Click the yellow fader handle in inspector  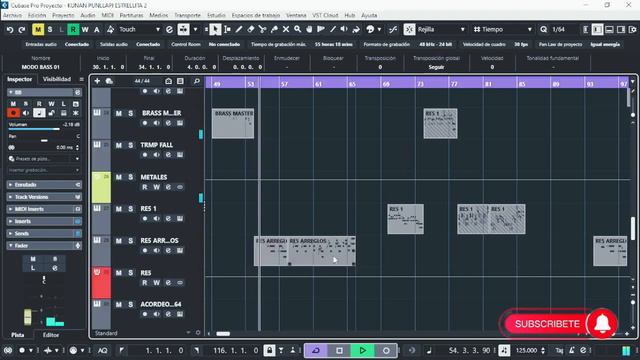(27, 317)
